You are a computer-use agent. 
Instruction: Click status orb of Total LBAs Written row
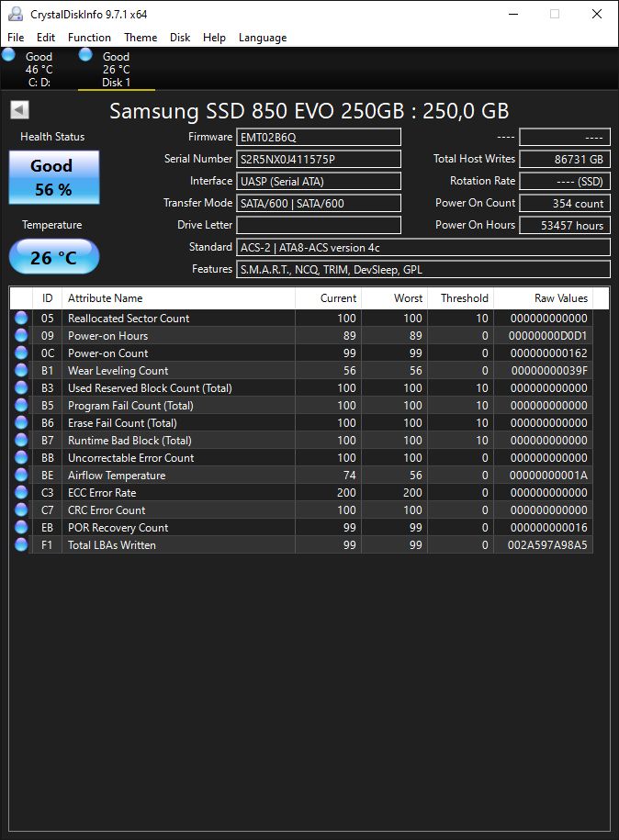pyautogui.click(x=21, y=544)
